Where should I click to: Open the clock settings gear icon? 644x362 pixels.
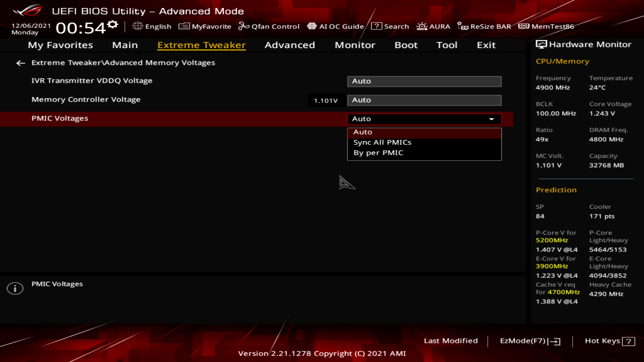point(113,24)
